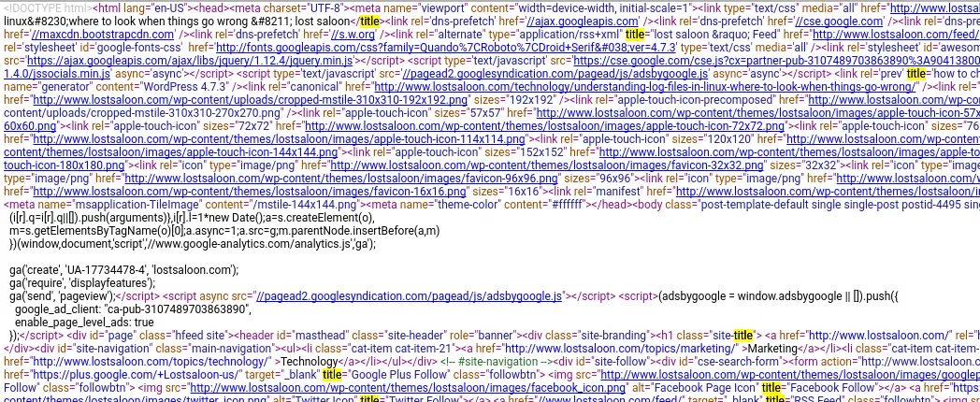Select the text 'Google Plus Follow'
Image resolution: width=980 pixels, height=402 pixels.
pos(398,376)
